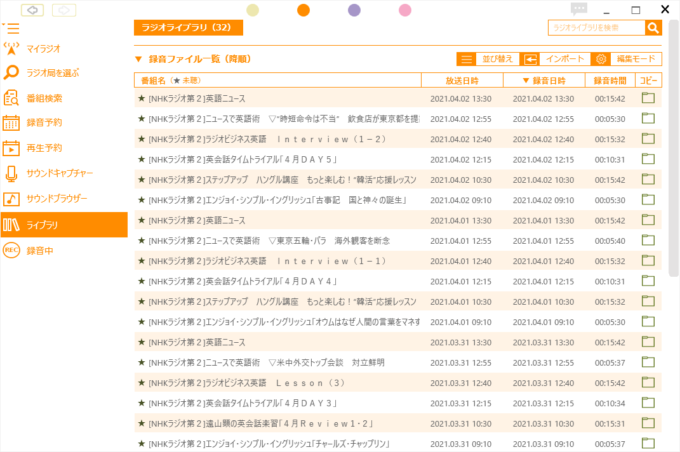
Task: Copy 古事記 recording folder icon
Action: pyautogui.click(x=648, y=200)
